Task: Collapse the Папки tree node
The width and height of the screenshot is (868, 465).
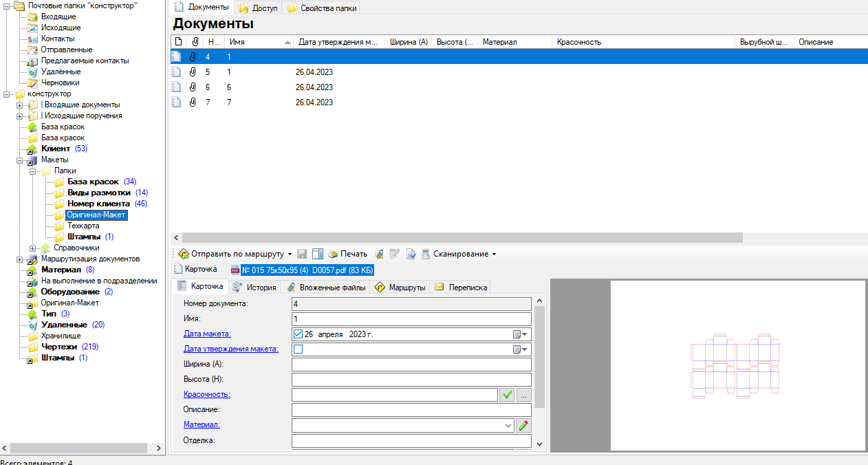Action: pyautogui.click(x=33, y=171)
